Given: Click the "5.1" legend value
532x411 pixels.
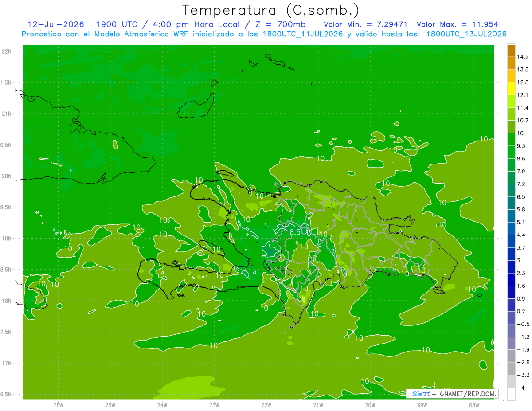Looking at the screenshot, I should point(521,222).
